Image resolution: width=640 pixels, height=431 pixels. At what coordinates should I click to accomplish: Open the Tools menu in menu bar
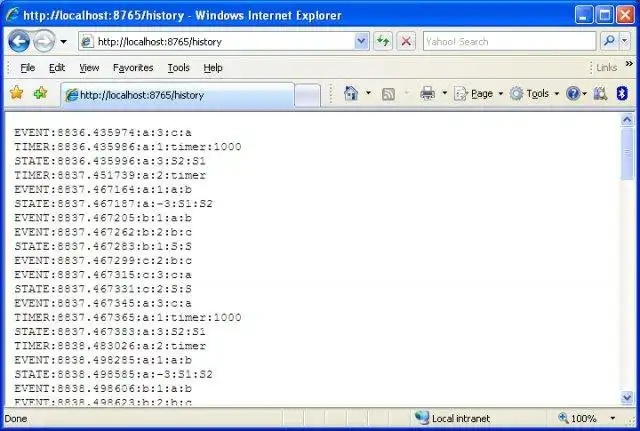178,68
